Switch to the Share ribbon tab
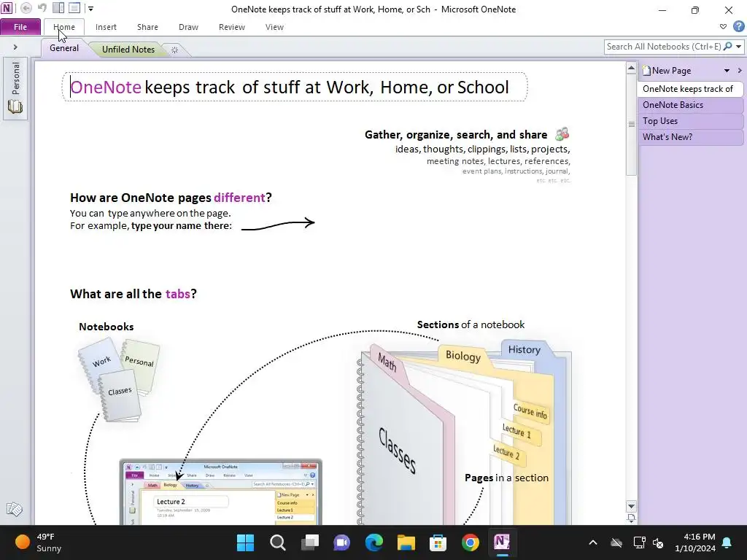The image size is (747, 560). (147, 27)
